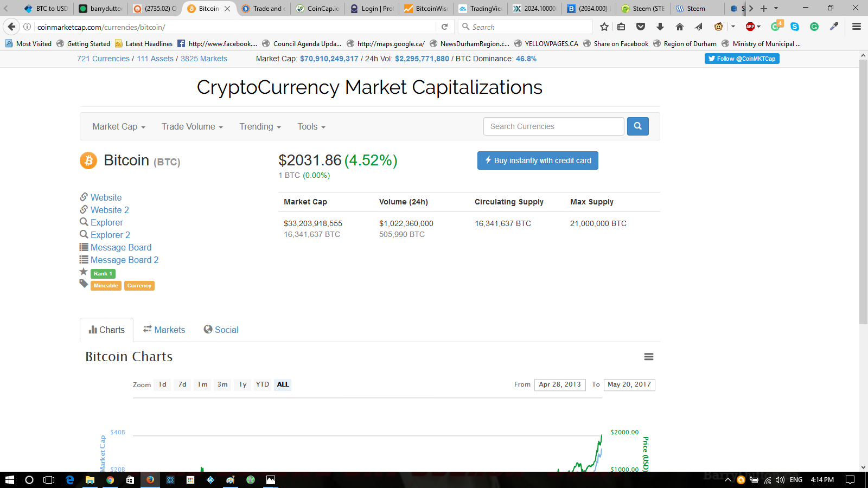The width and height of the screenshot is (868, 488).
Task: Expand the Trending dropdown menu
Action: click(x=260, y=126)
